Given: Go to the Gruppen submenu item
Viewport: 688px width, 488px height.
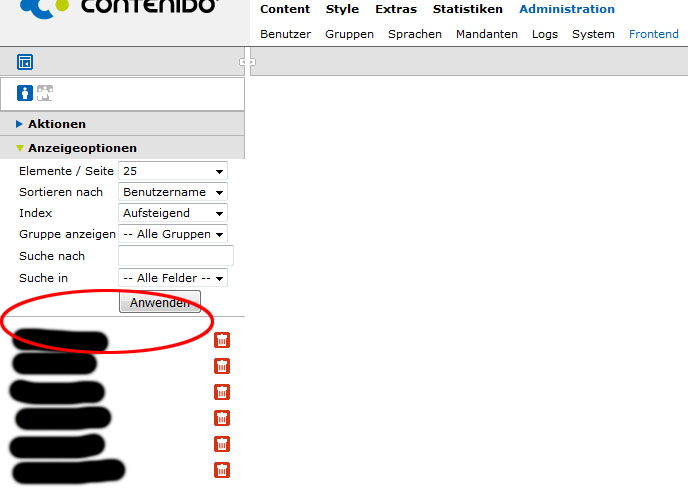Looking at the screenshot, I should tap(349, 34).
